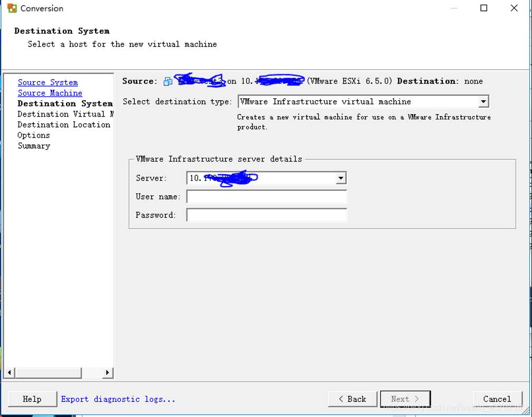Viewport: 532px width, 417px height.
Task: Click into the Password field
Action: click(x=267, y=215)
